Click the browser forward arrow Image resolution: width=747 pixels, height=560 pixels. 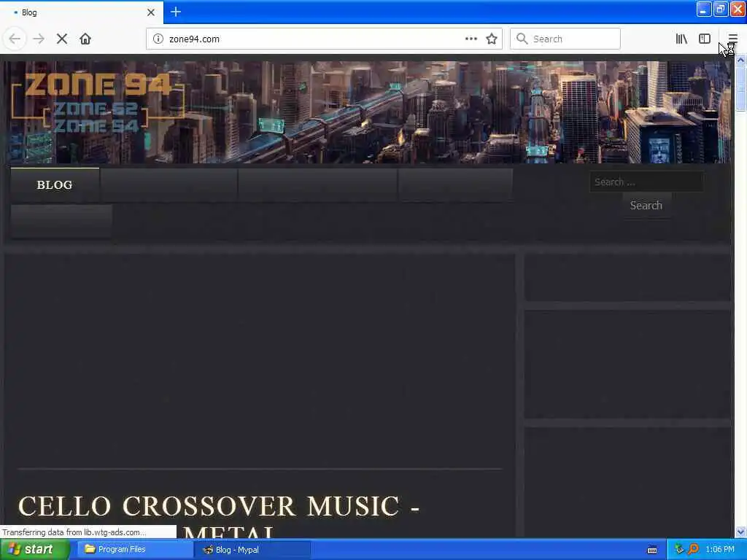pos(39,39)
